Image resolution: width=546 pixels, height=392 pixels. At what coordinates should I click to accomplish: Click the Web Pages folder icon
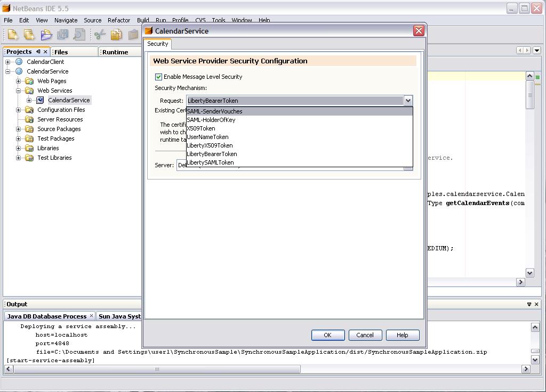(30, 81)
